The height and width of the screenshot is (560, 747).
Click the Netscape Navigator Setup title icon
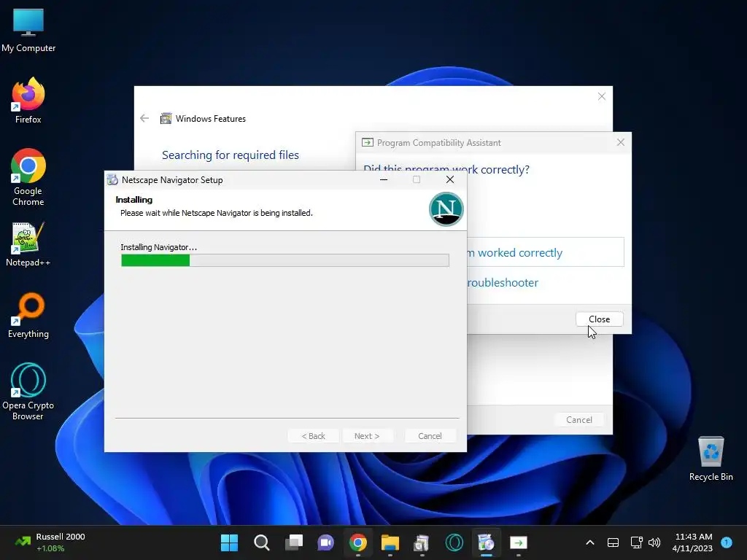coord(112,179)
